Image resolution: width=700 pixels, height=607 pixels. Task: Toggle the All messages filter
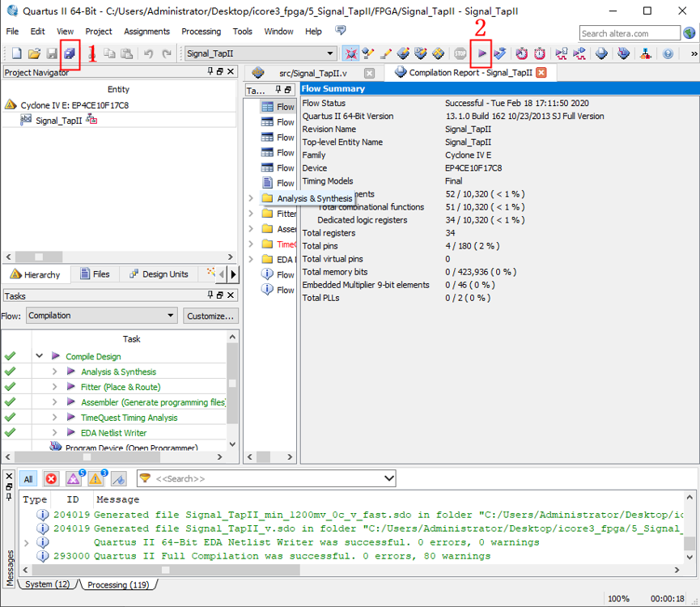click(x=28, y=479)
